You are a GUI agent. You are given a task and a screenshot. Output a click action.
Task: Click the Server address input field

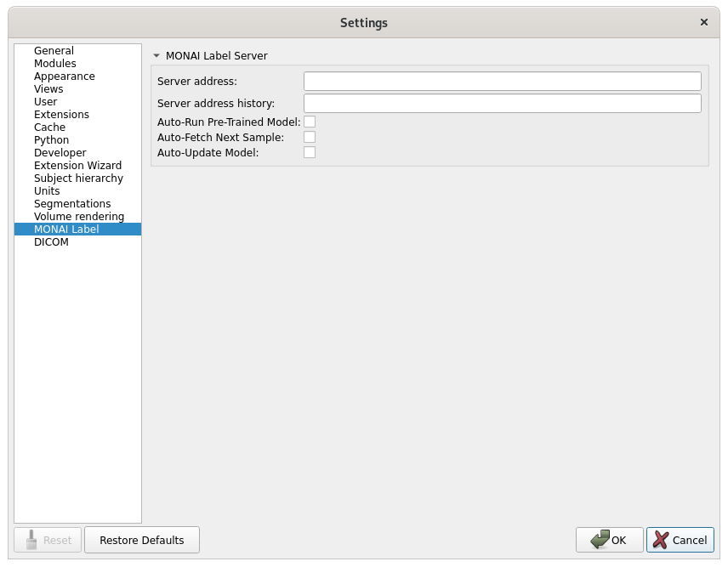[x=503, y=82]
